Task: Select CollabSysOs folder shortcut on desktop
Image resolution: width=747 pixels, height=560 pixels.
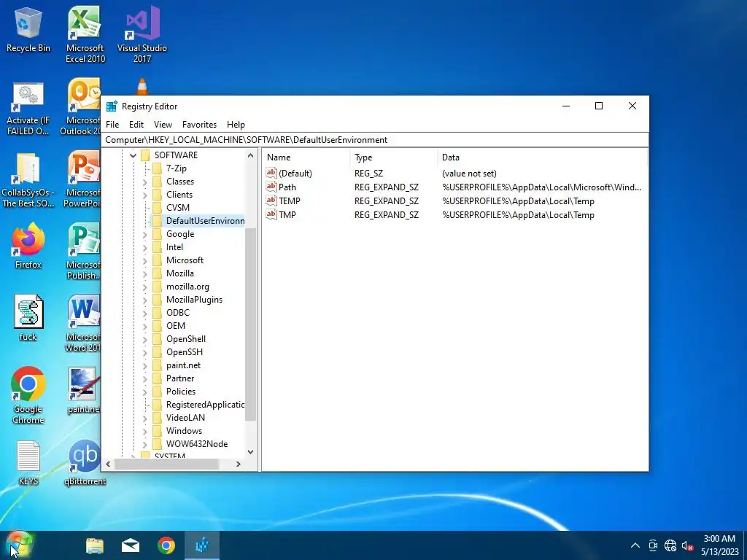Action: point(28,180)
